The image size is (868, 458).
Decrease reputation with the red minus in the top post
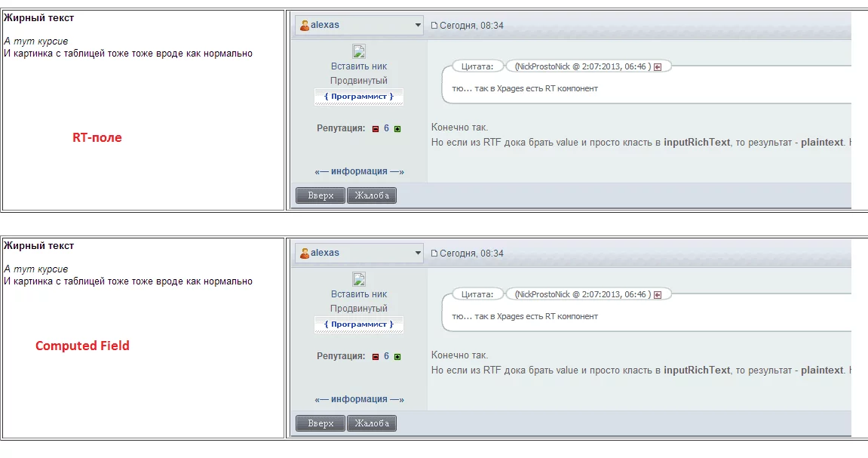(x=376, y=129)
